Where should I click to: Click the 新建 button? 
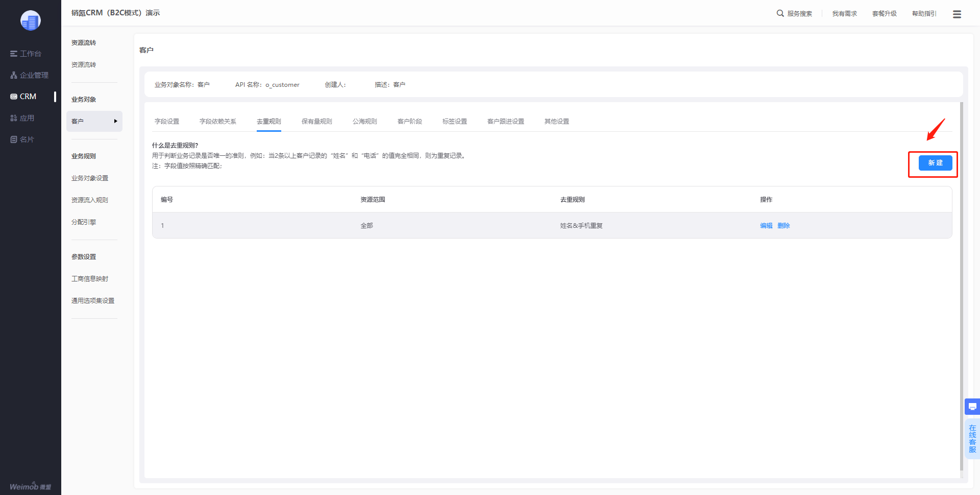point(936,163)
